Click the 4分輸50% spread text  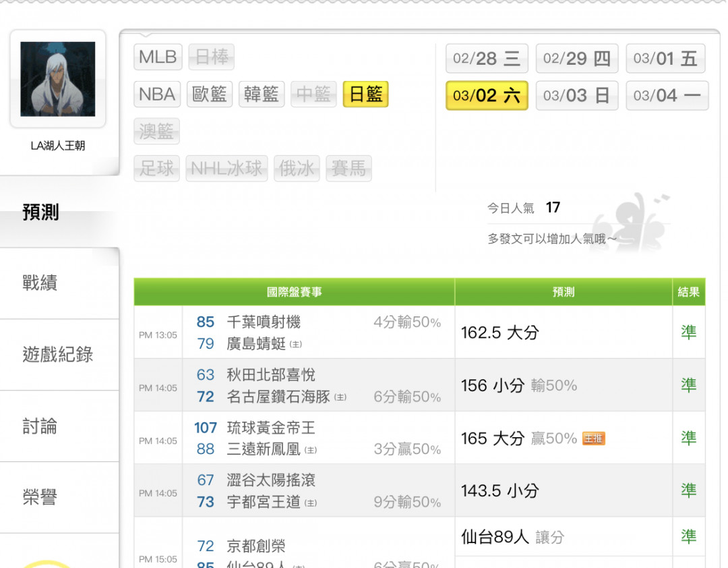[407, 322]
